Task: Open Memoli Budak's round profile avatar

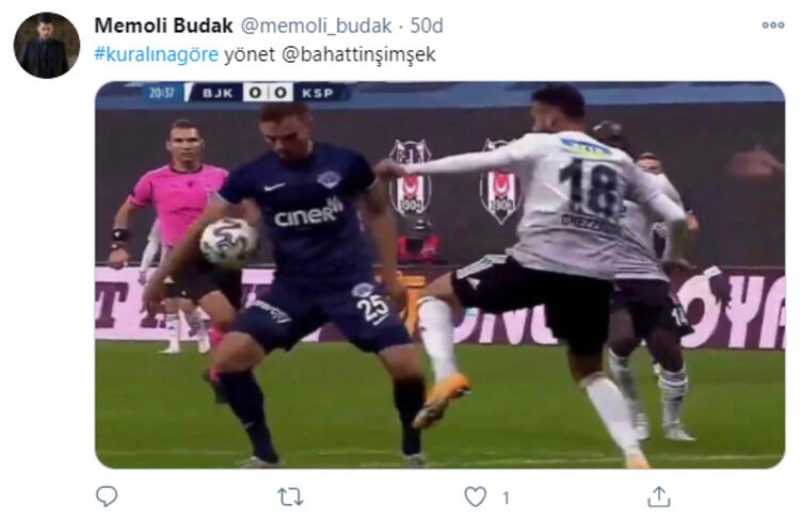Action: (x=46, y=45)
